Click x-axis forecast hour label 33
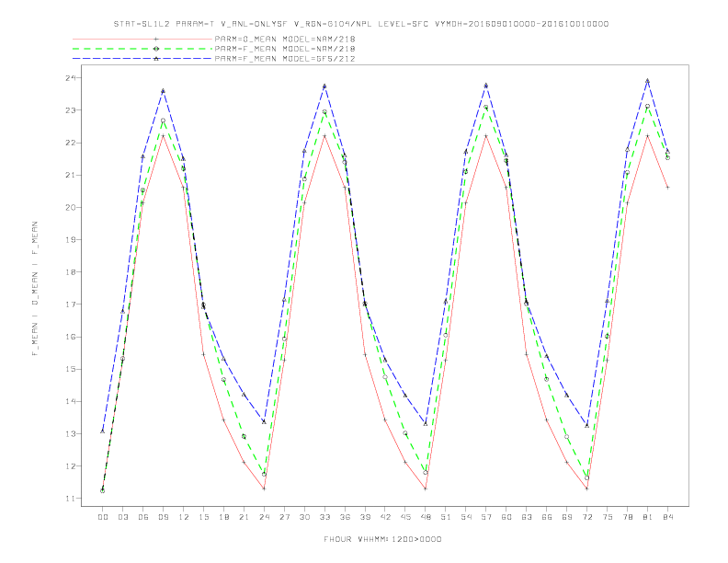 (324, 517)
